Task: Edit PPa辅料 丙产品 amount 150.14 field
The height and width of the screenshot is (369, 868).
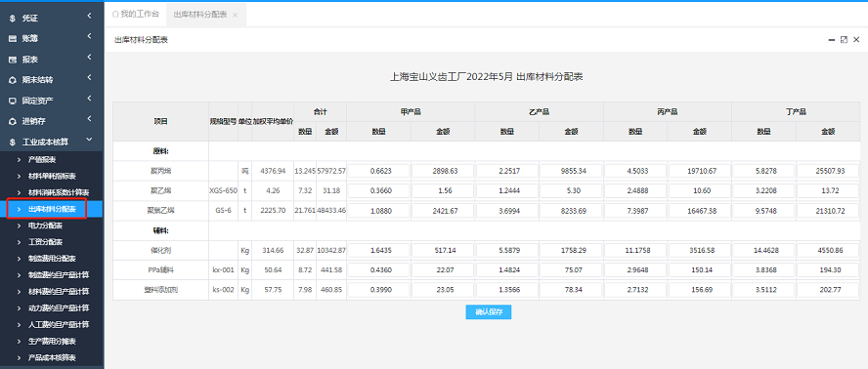Action: (700, 270)
